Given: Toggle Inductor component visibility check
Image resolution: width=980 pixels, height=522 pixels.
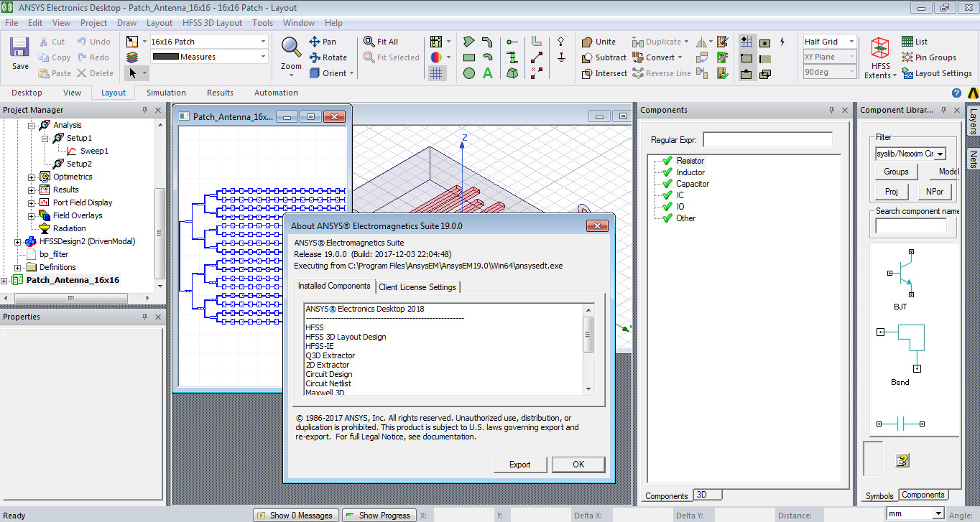Looking at the screenshot, I should pos(667,172).
